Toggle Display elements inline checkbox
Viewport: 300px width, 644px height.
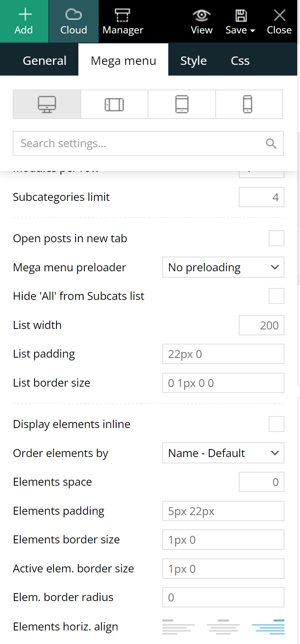tap(277, 424)
